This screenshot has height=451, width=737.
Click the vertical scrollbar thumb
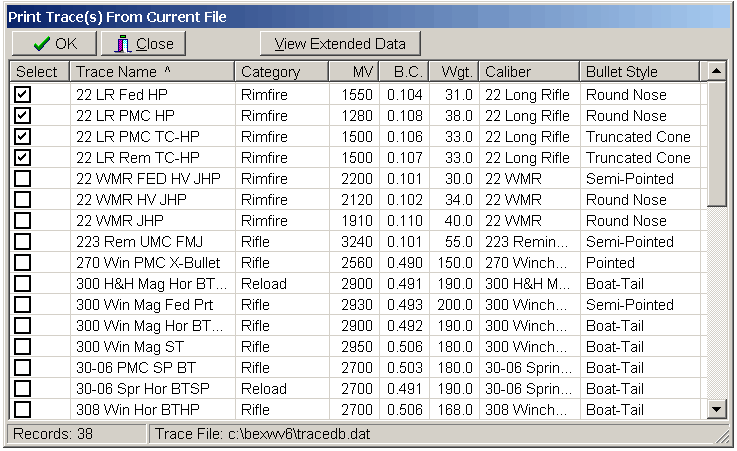pyautogui.click(x=716, y=144)
